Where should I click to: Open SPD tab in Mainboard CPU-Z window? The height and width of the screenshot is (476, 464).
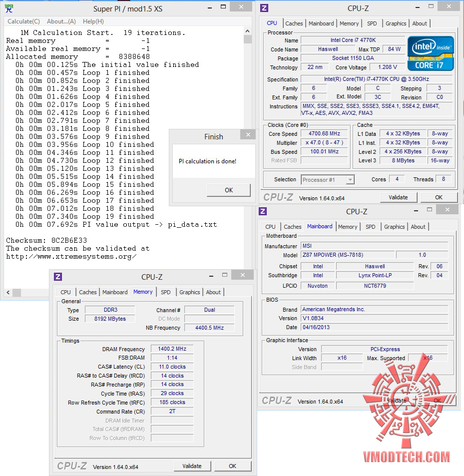[x=370, y=227]
